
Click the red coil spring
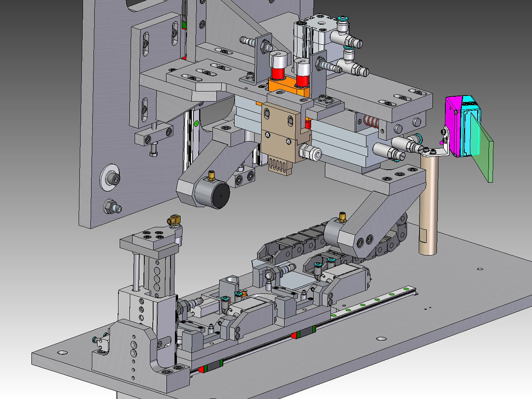(370, 121)
